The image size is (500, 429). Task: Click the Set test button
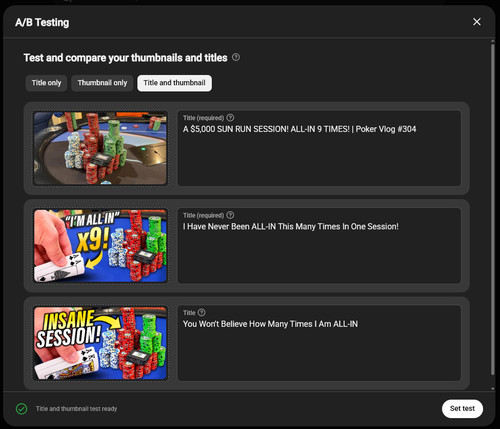click(x=462, y=409)
